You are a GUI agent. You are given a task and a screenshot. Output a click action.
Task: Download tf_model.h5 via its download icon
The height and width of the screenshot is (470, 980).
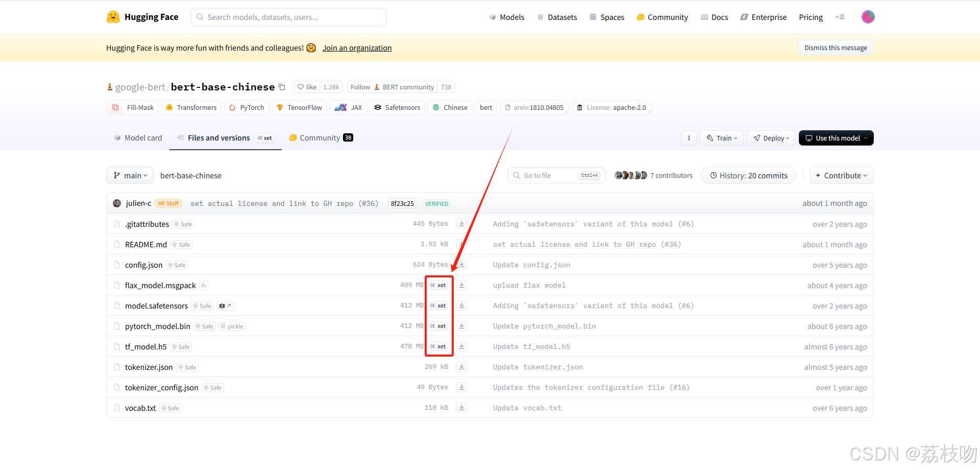click(x=461, y=346)
